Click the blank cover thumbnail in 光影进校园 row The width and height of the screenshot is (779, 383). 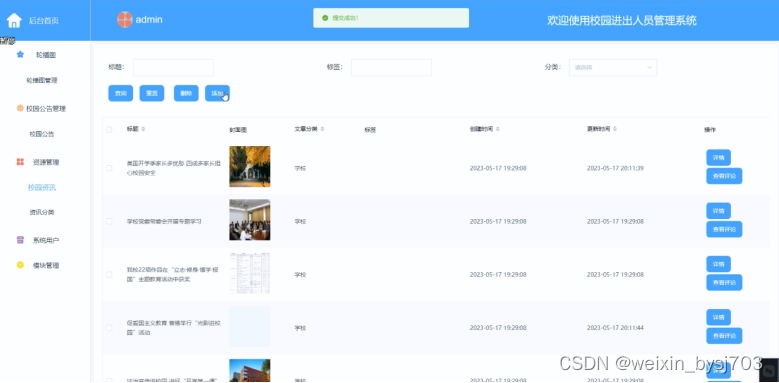pos(249,326)
